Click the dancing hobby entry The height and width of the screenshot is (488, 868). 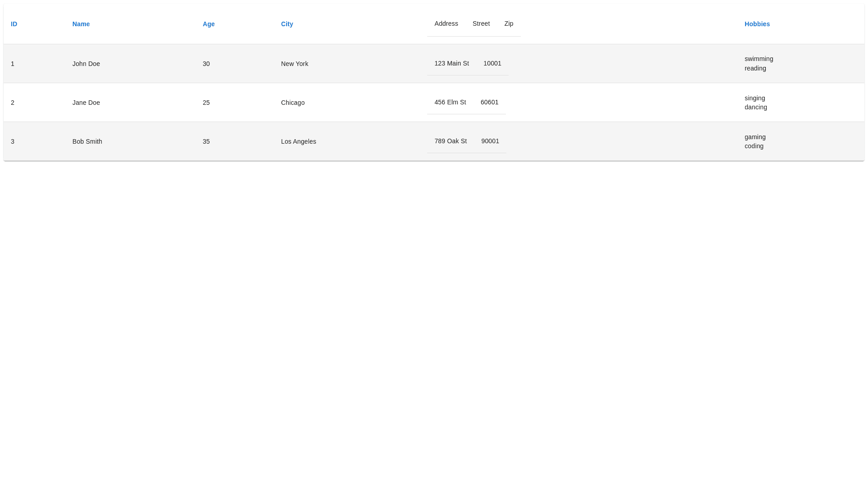[755, 107]
